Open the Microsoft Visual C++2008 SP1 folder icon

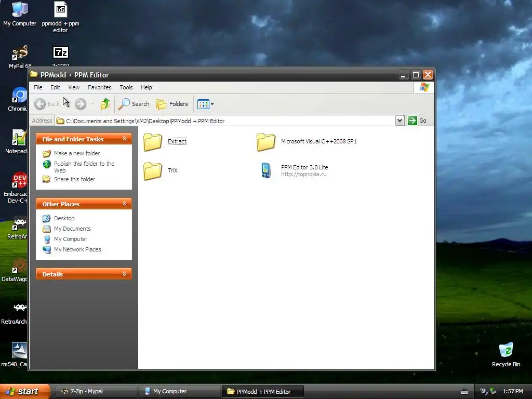pos(266,141)
